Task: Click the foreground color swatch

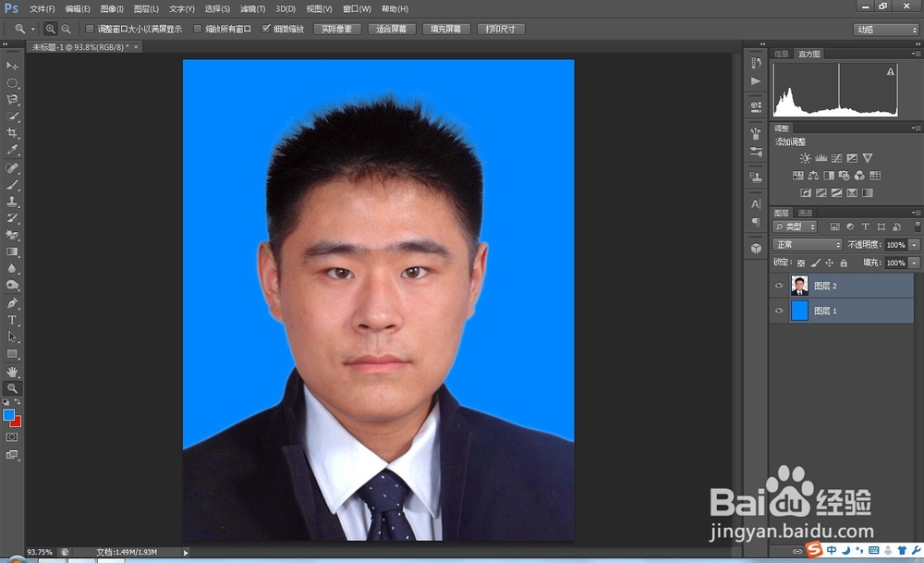Action: [8, 413]
